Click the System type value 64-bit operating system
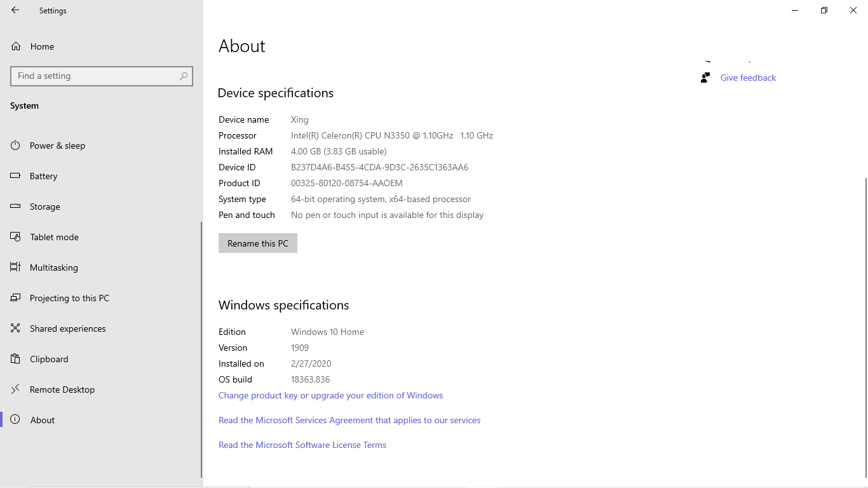This screenshot has height=488, width=868. click(x=381, y=199)
